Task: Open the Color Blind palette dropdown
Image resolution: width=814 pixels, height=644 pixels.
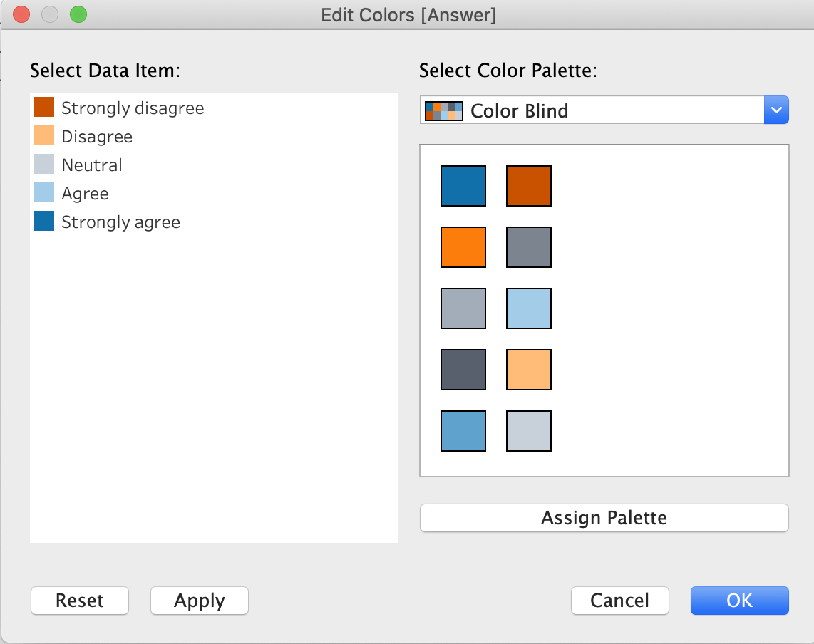Action: pos(776,110)
